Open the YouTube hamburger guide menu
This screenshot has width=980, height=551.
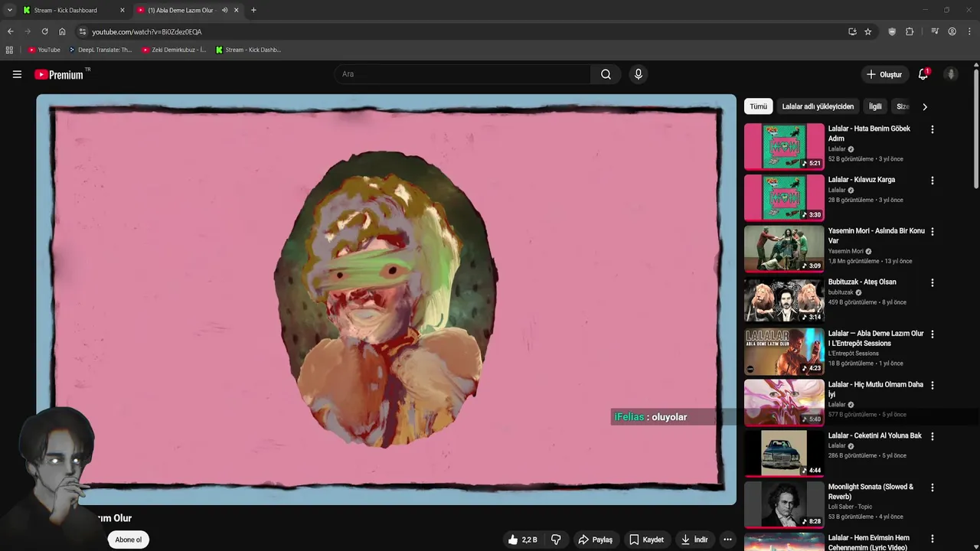(17, 74)
